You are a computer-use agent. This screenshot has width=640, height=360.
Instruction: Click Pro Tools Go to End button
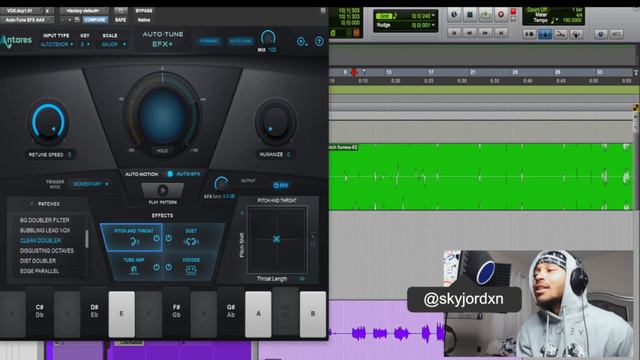(501, 33)
